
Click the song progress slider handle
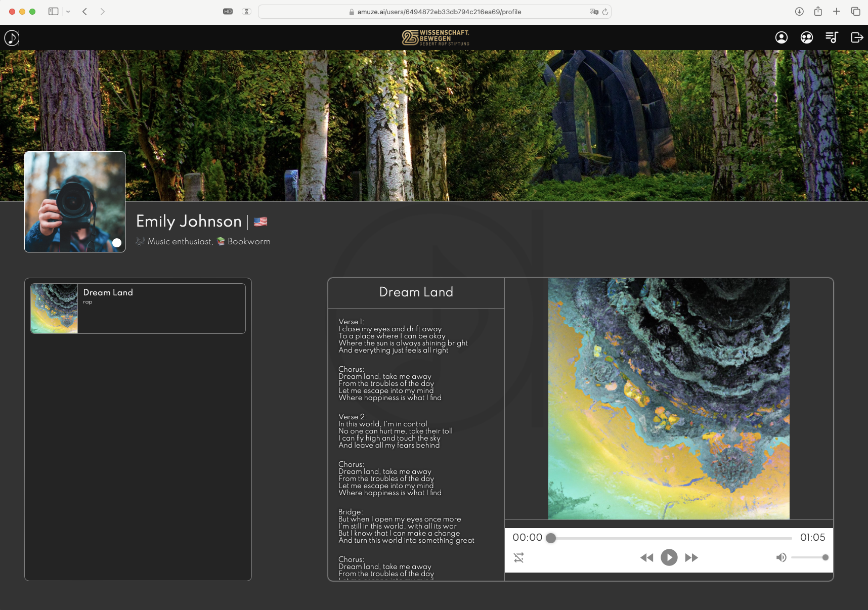pos(551,538)
